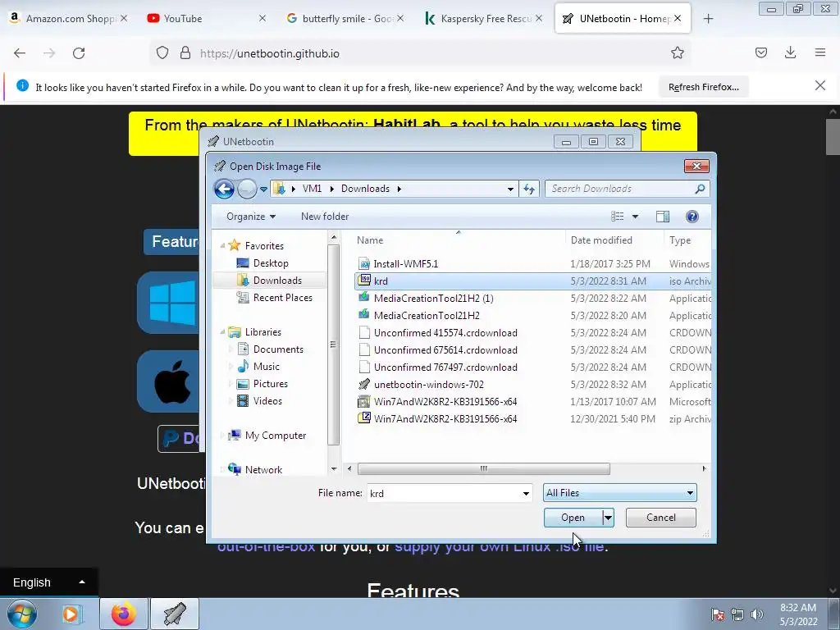Expand the Organize dropdown menu
Screen dimensions: 840x630
[251, 217]
